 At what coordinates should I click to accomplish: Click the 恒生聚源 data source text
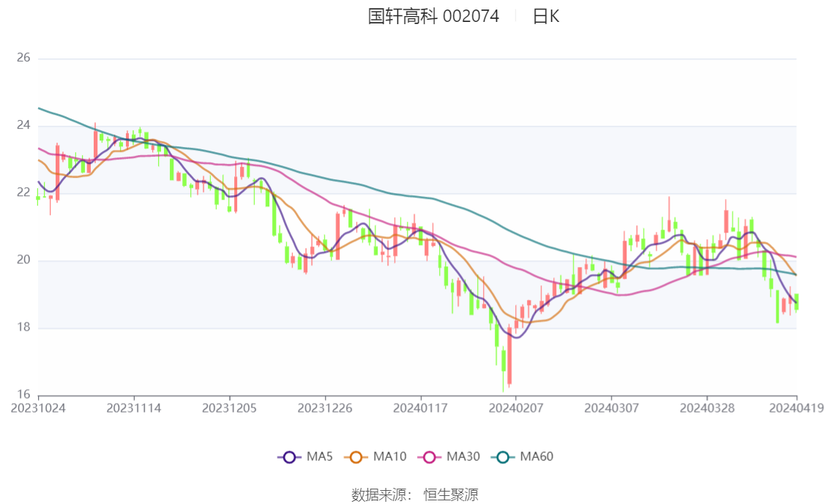click(451, 495)
